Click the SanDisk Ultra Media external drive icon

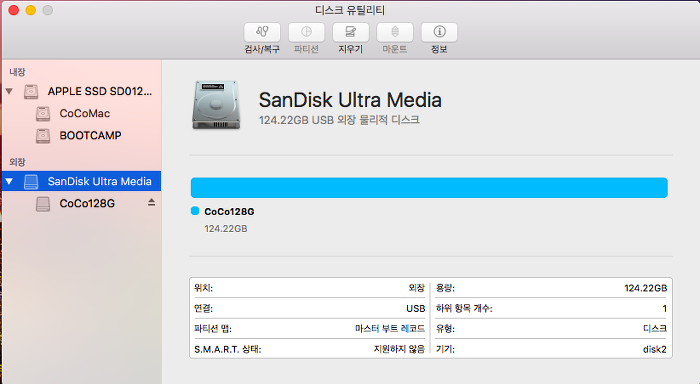point(31,182)
